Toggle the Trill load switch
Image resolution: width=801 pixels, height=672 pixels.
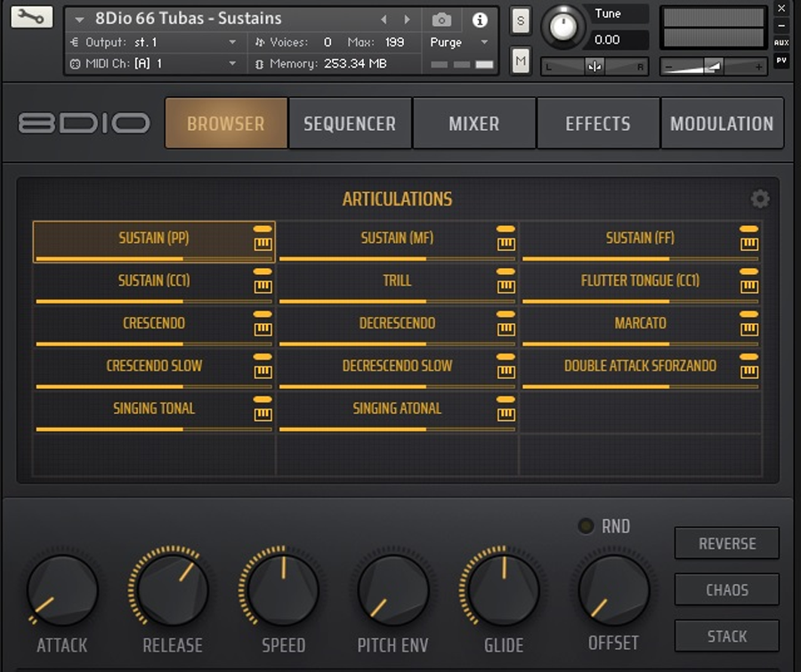point(506,271)
